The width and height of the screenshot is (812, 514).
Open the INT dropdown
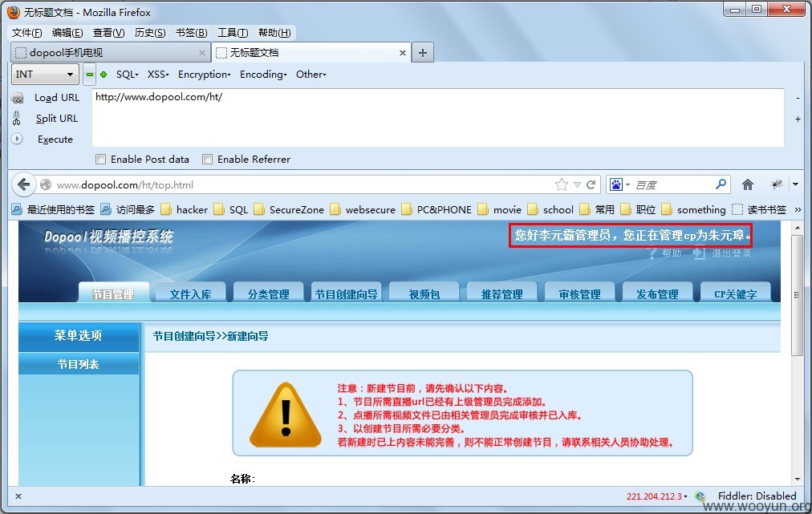click(45, 74)
